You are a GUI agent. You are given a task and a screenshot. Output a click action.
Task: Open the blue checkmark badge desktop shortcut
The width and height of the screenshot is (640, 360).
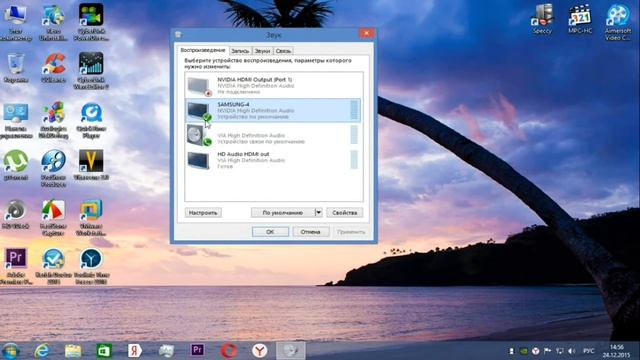tap(53, 266)
